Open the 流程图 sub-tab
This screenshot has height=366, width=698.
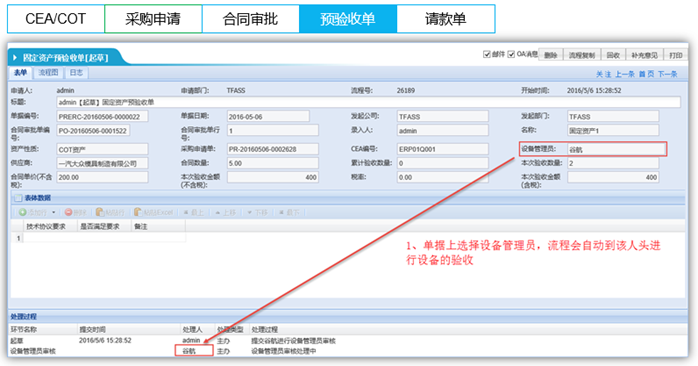(48, 73)
